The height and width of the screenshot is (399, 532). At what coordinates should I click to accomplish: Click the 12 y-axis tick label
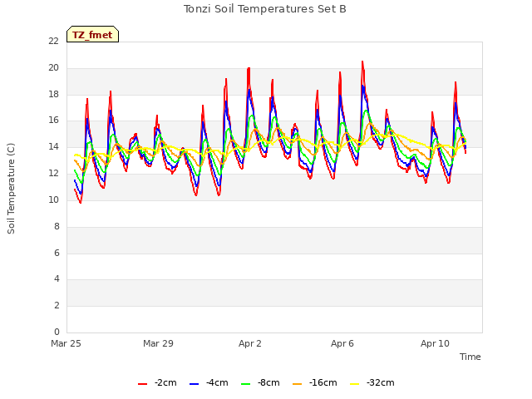53,173
